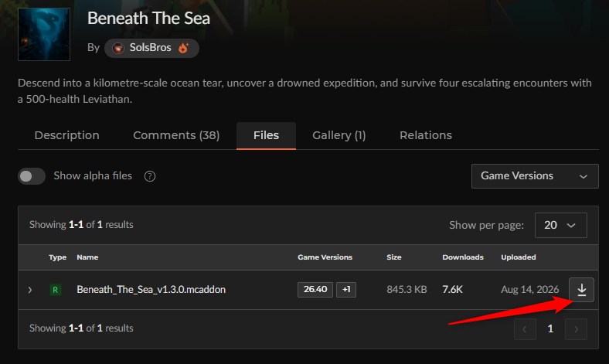
Task: Switch to the Description tab
Action: pos(66,135)
